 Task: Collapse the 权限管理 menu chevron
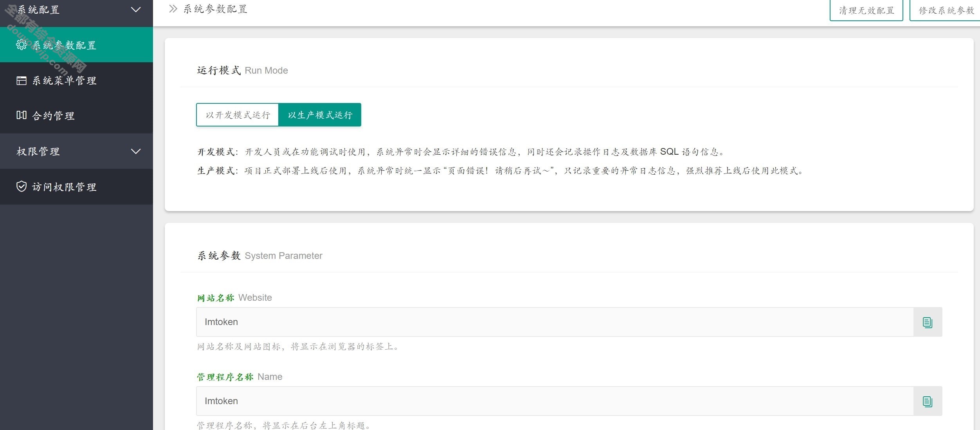(136, 151)
